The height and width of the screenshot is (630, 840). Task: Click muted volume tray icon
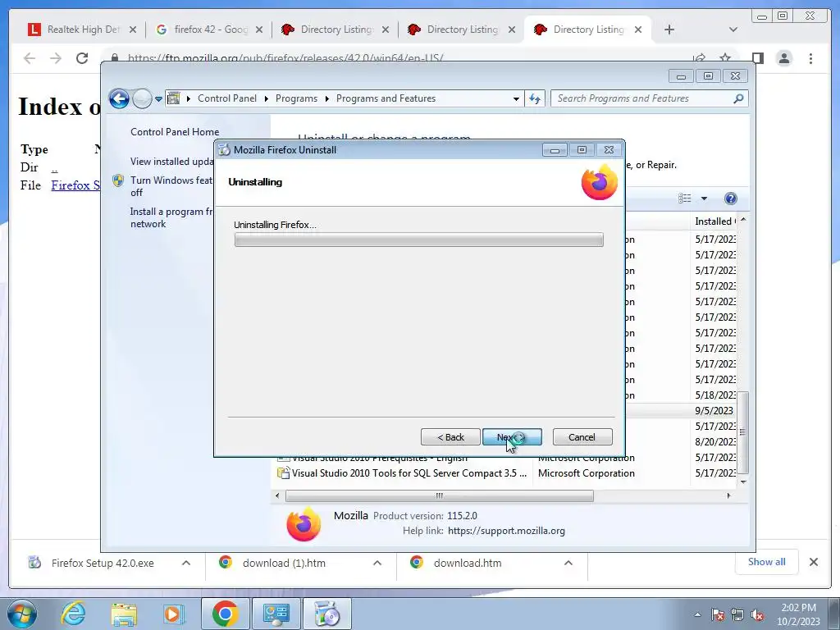coord(757,615)
